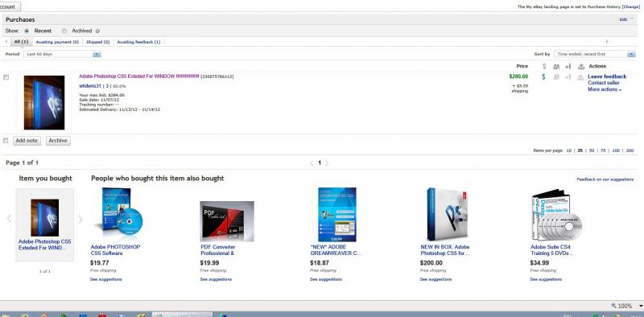
Task: Click Contact seller link
Action: point(604,83)
